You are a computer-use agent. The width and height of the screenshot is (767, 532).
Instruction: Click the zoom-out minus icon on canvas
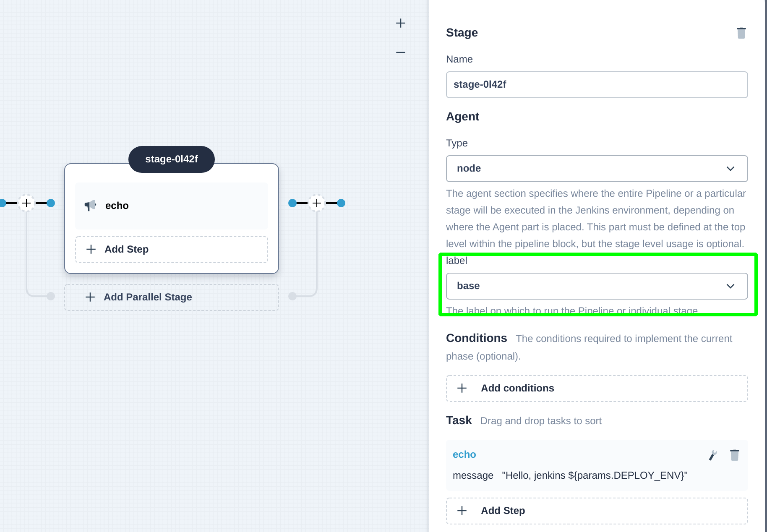coord(400,52)
